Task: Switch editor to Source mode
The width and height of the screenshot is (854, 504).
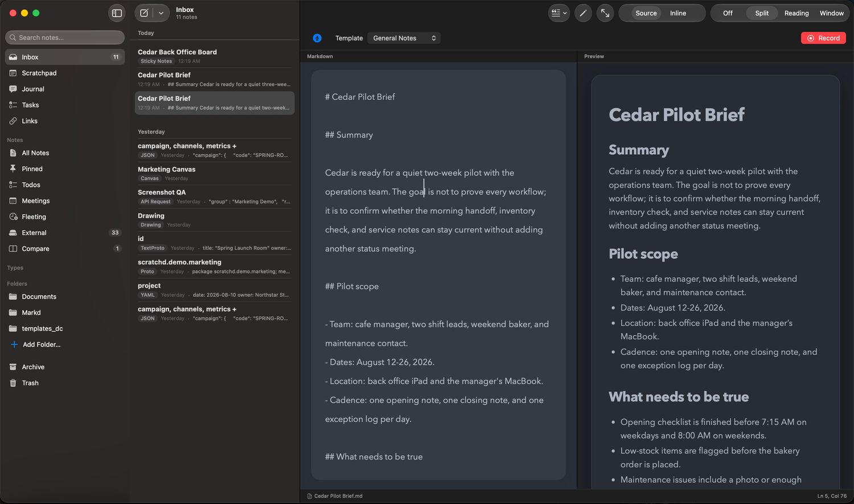Action: click(x=646, y=13)
